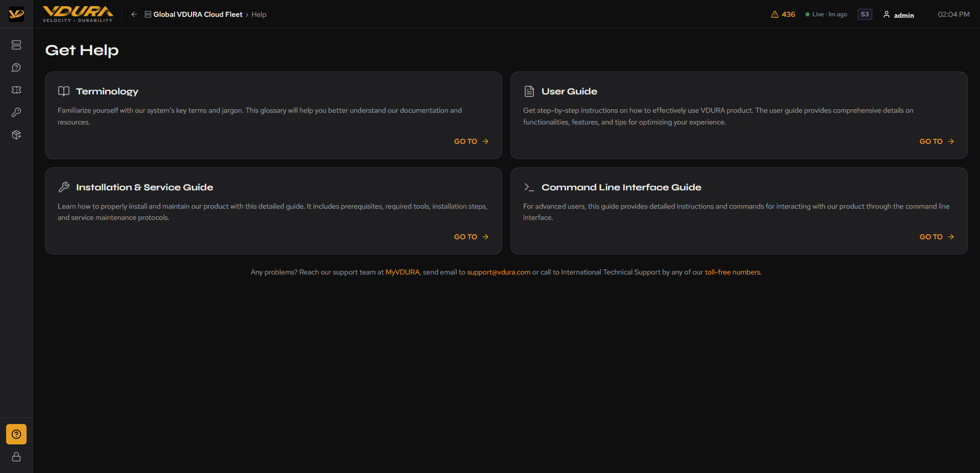
Task: Open the toll-free numbers link
Action: coord(732,272)
